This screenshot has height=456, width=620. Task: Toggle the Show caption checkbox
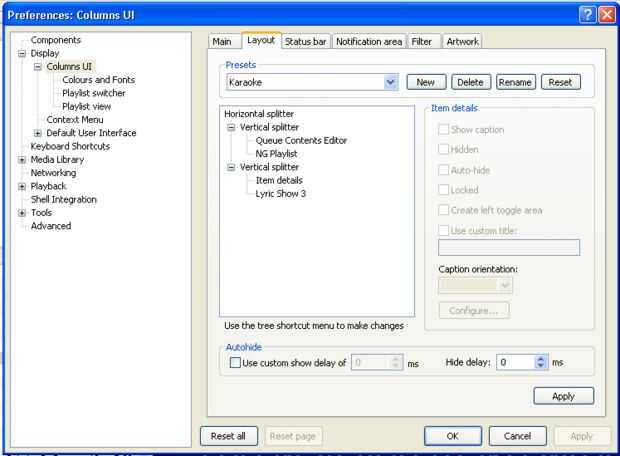(444, 130)
